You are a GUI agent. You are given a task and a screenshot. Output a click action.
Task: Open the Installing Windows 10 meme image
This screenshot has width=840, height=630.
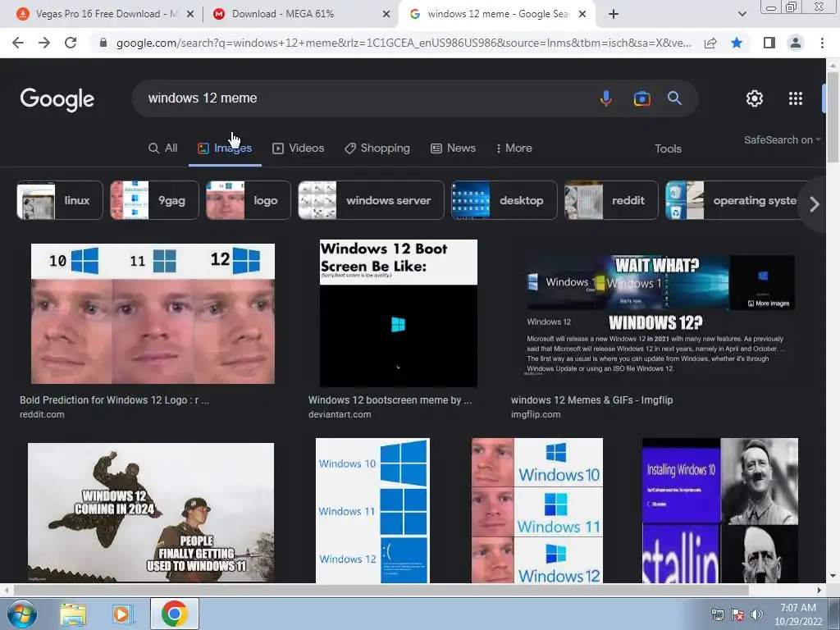(x=720, y=510)
